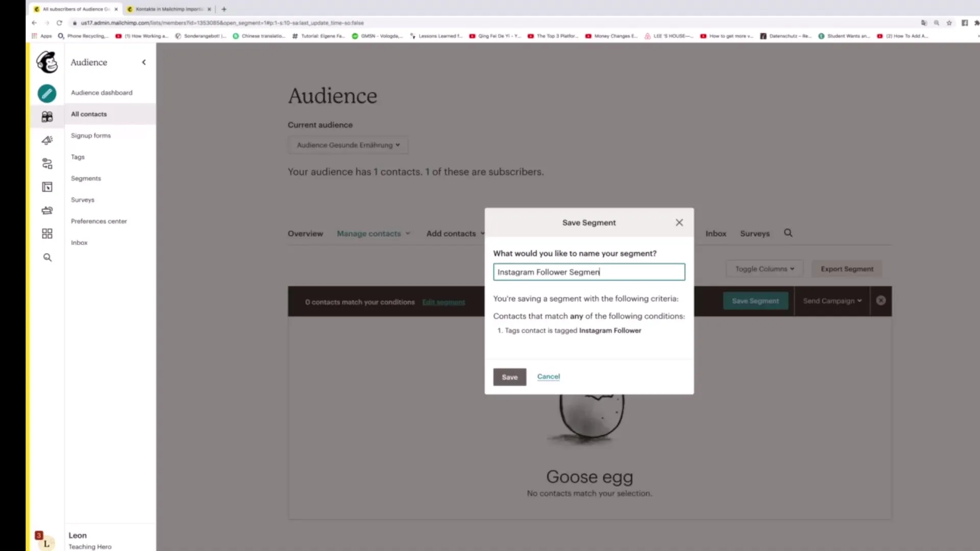Expand the Manage contacts dropdown tab
The height and width of the screenshot is (551, 980).
click(x=373, y=234)
